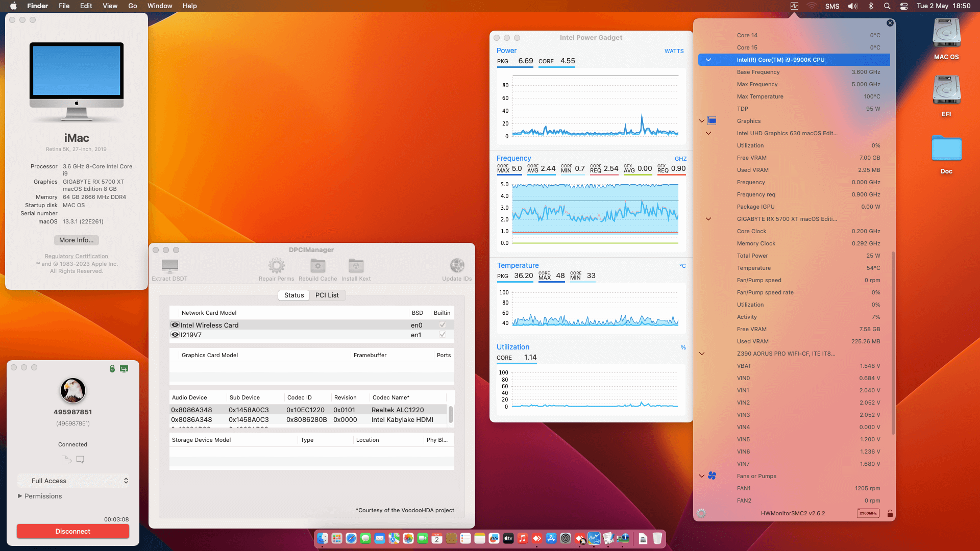Screen dimensions: 980x551
Task: Open Music app from the Dock
Action: 522,538
